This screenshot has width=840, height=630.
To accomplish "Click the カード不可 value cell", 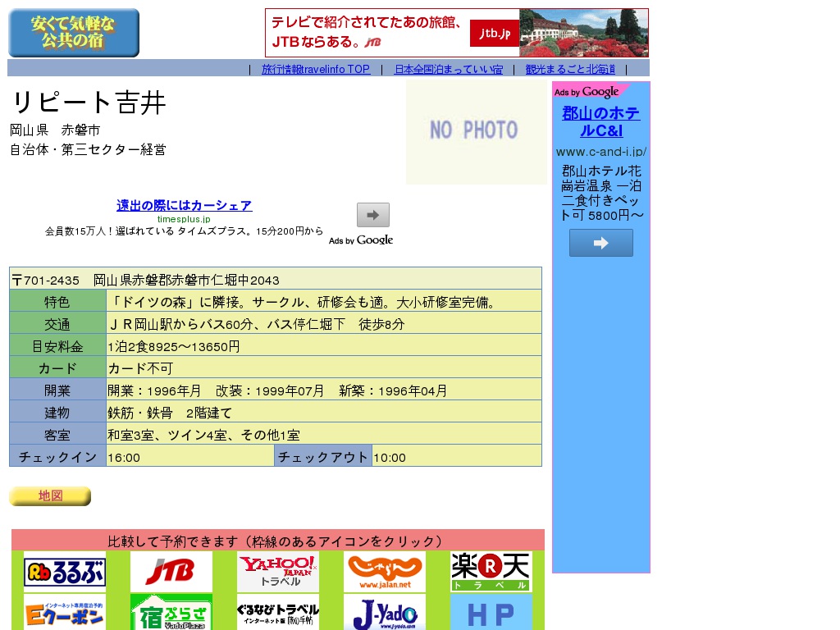I will point(324,367).
